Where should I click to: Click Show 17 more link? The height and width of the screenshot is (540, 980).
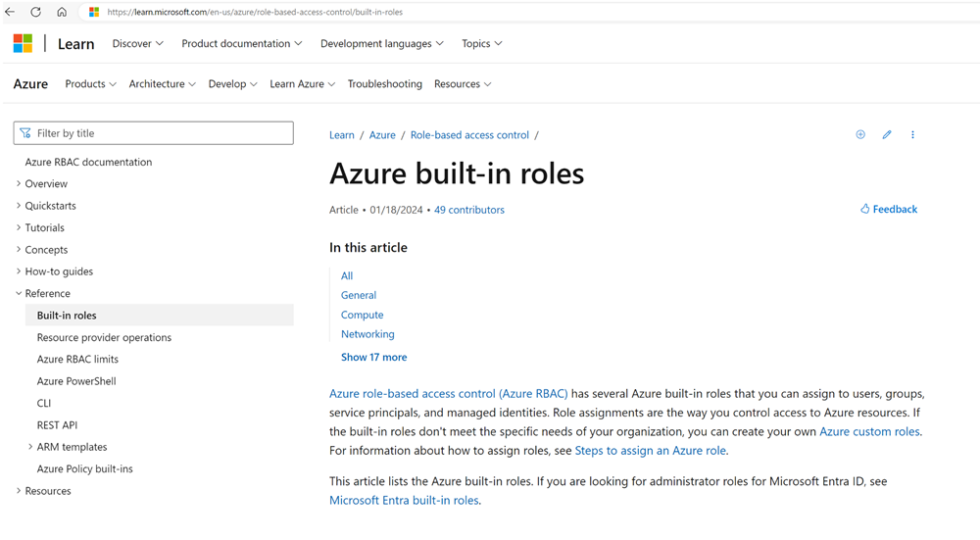[373, 358]
